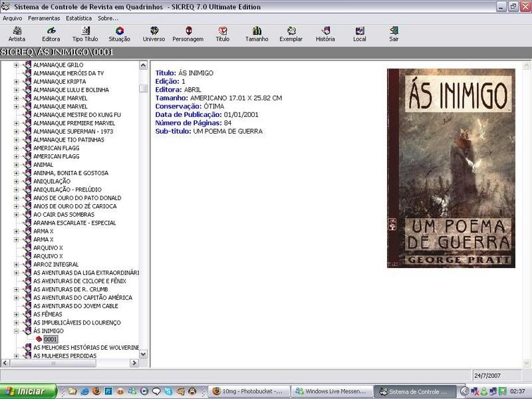This screenshot has width=532, height=399.
Task: Click the 24/7/2007 date in status bar
Action: (487, 375)
